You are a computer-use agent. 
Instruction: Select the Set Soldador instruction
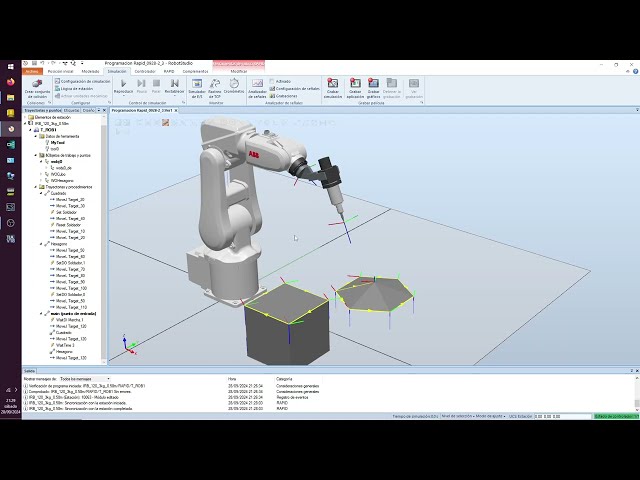point(66,212)
